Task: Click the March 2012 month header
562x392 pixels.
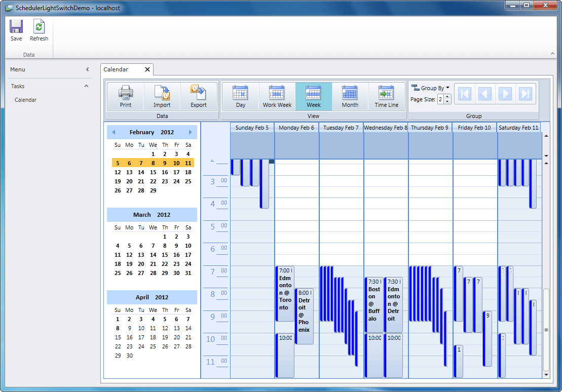Action: click(x=152, y=215)
